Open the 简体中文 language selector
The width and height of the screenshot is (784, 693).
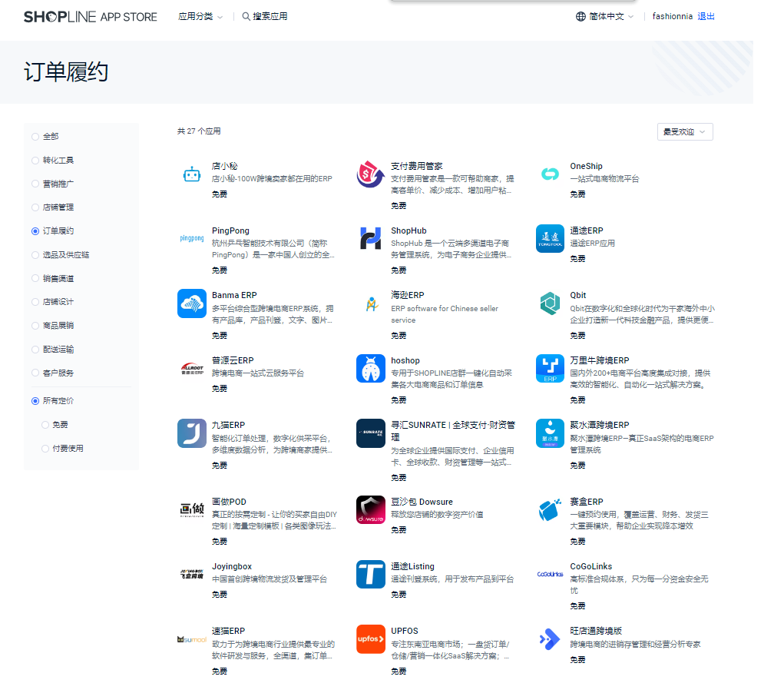[605, 16]
